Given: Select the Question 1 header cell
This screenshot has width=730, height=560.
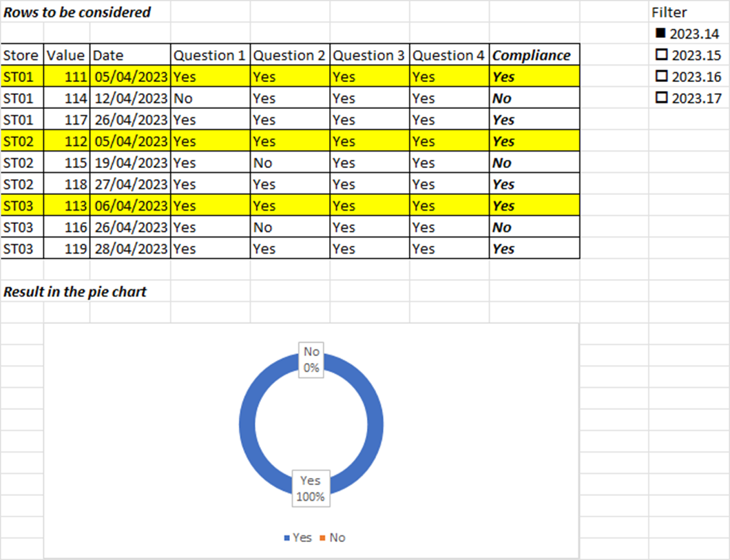Looking at the screenshot, I should 211,55.
